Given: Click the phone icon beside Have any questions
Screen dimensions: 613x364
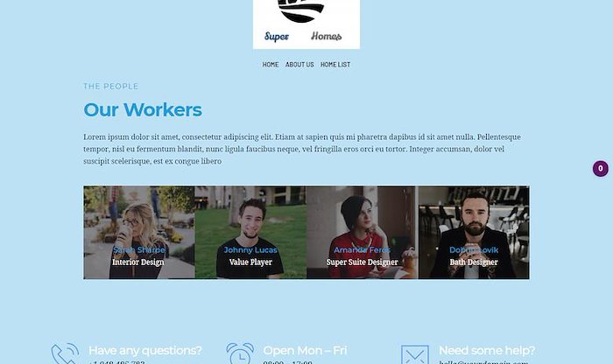Looking at the screenshot, I should coord(65,353).
